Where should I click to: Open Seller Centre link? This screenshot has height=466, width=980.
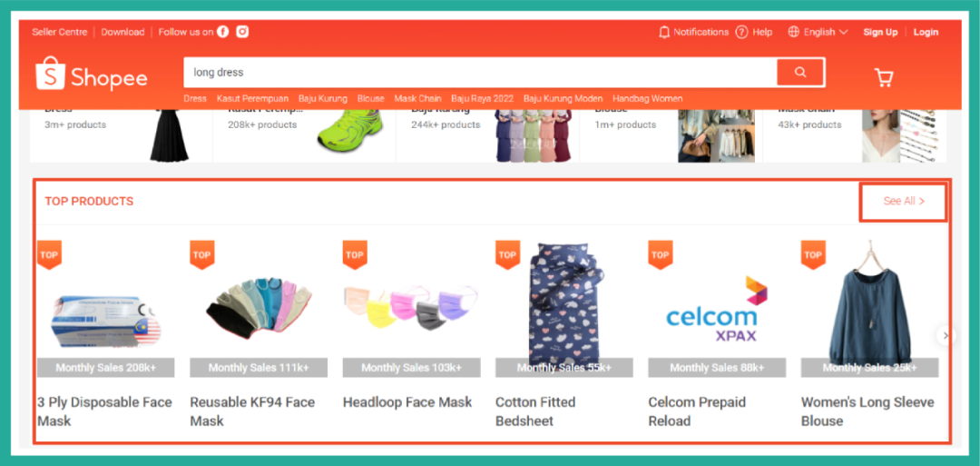coord(60,32)
